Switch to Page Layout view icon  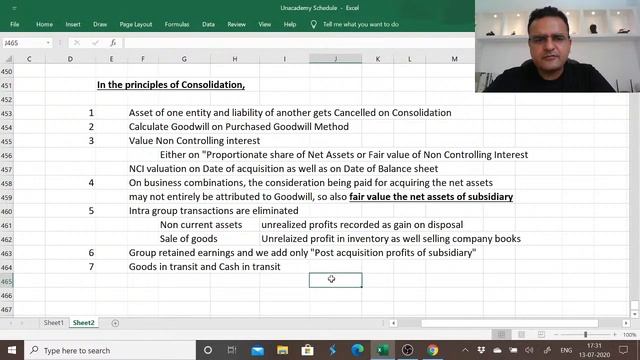click(x=521, y=335)
